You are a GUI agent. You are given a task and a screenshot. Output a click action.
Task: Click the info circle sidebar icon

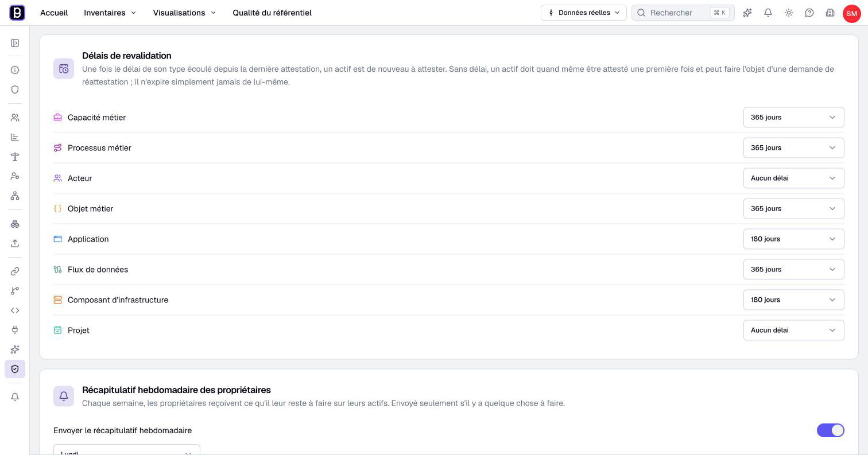click(15, 70)
